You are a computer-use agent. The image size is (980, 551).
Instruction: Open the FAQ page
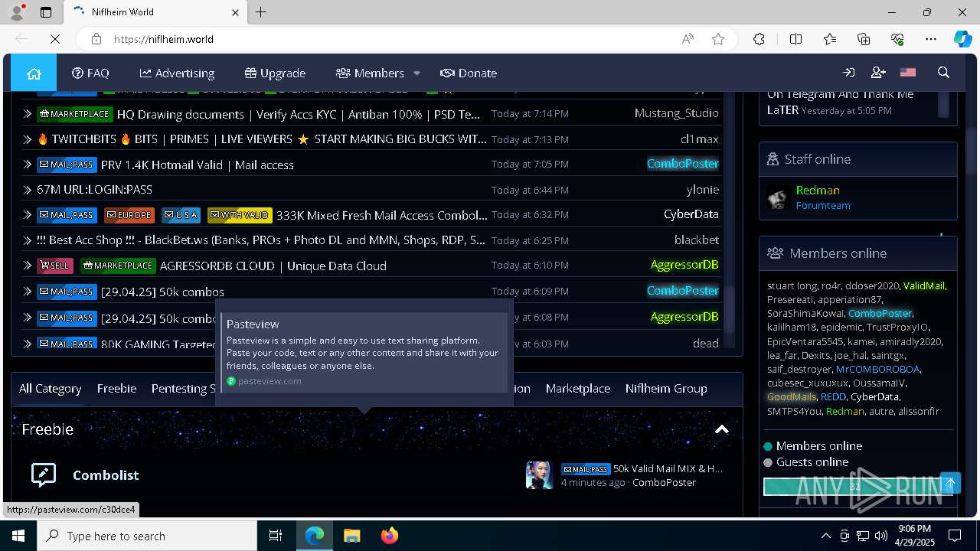(x=90, y=73)
